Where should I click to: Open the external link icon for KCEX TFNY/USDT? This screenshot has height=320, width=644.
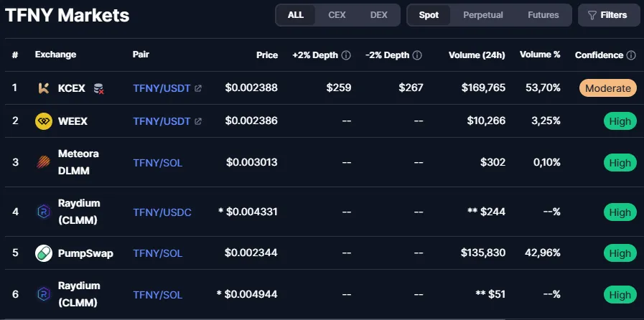click(x=198, y=88)
